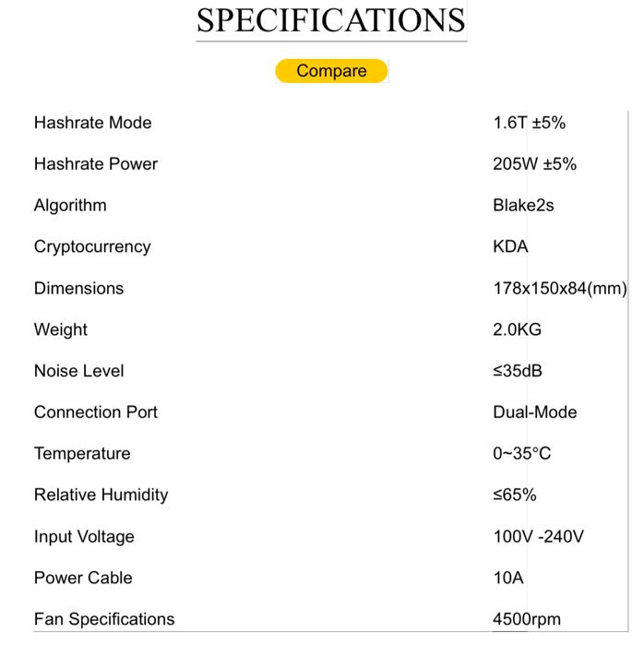Click the Dimensions row label
Viewport: 644px width, 645px height.
pos(78,288)
